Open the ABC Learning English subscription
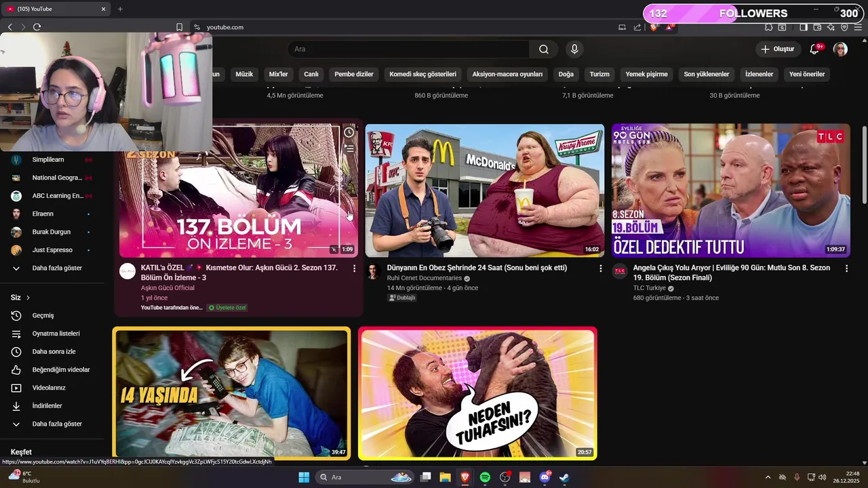 pyautogui.click(x=52, y=196)
